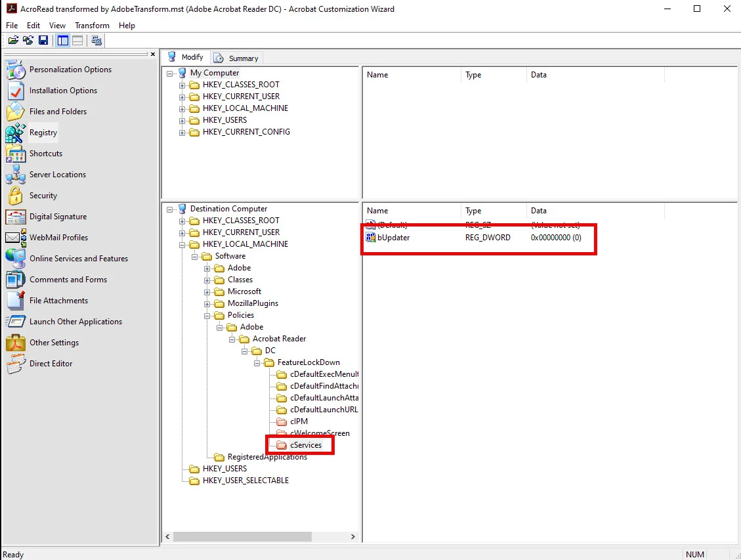Click the Data column header in destination pane

[595, 211]
